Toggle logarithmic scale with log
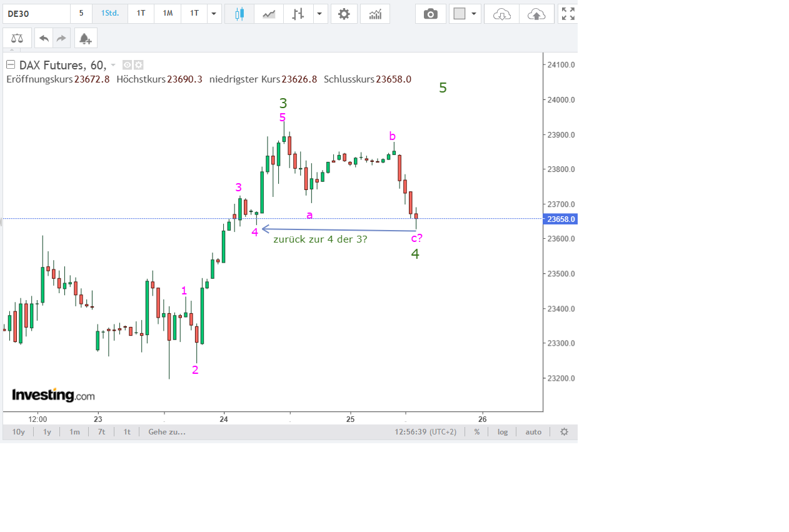The width and height of the screenshot is (789, 532). click(x=503, y=432)
